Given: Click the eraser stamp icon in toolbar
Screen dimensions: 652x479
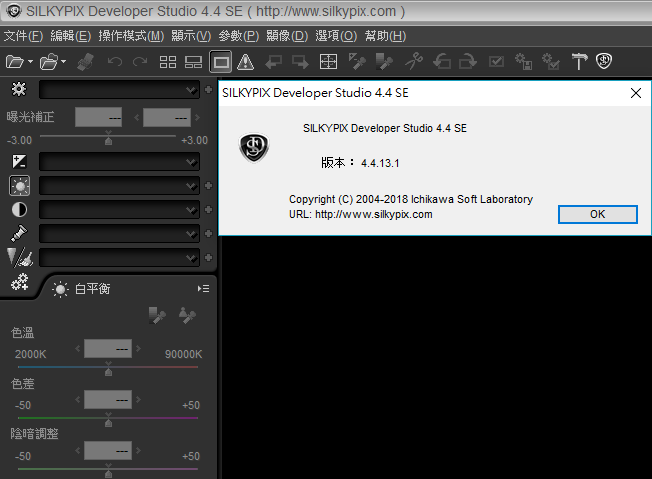Looking at the screenshot, I should (86, 62).
